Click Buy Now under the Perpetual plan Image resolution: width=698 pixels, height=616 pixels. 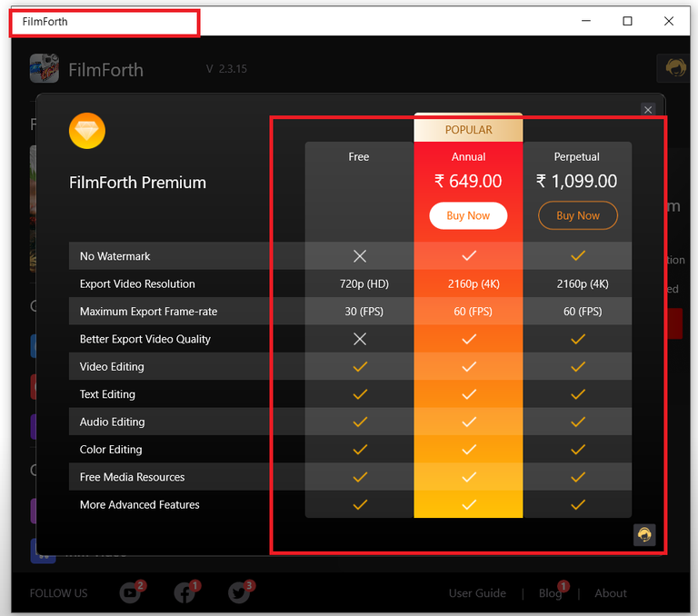tap(578, 216)
